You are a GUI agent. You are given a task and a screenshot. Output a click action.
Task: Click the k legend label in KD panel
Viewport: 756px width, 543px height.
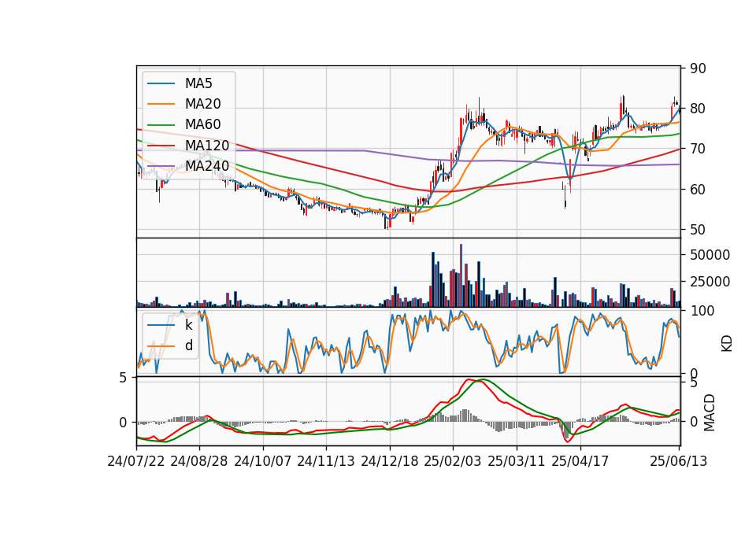[188, 325]
